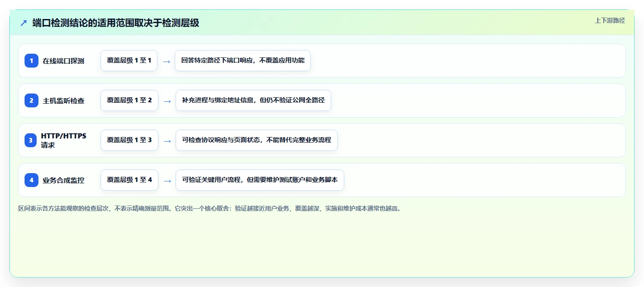
Task: Click the 主机监听检查 row label
Action: (63, 101)
